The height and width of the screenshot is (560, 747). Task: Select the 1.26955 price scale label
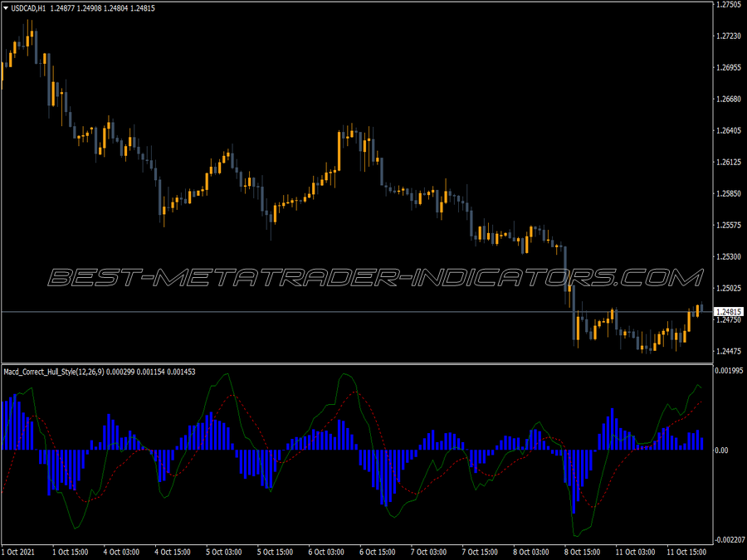[x=729, y=68]
